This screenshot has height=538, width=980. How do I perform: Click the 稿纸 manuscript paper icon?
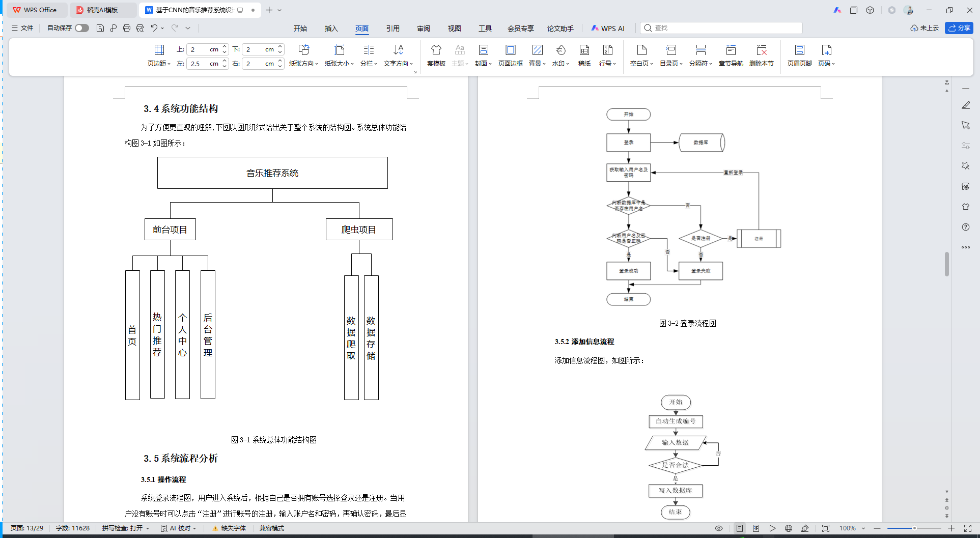(584, 55)
